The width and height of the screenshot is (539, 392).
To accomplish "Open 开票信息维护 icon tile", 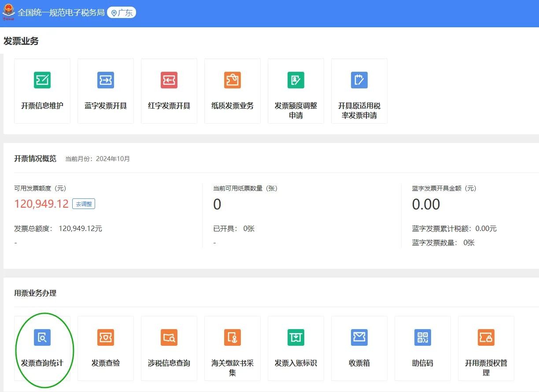I will 42,80.
